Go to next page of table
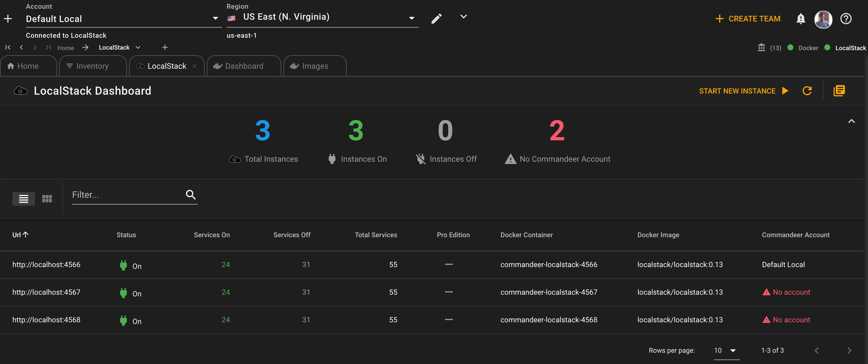Viewport: 868px width, 364px height. pos(849,350)
